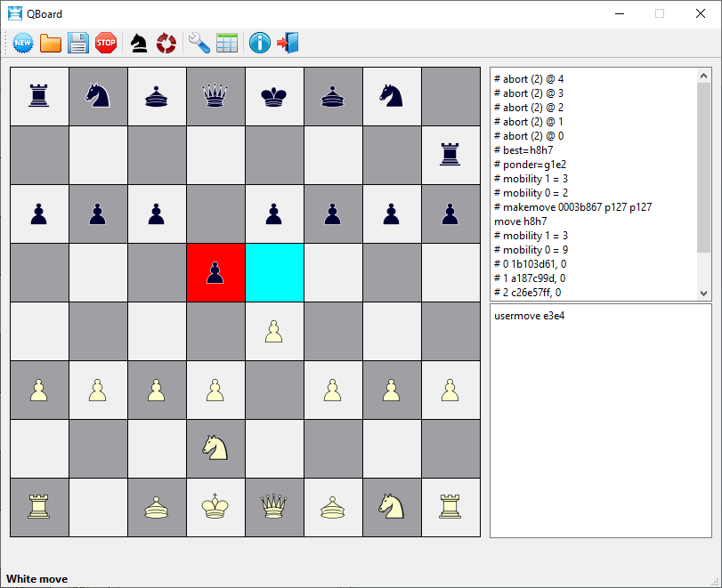The height and width of the screenshot is (588, 722).
Task: Start a new game with NEW icon
Action: [x=23, y=44]
